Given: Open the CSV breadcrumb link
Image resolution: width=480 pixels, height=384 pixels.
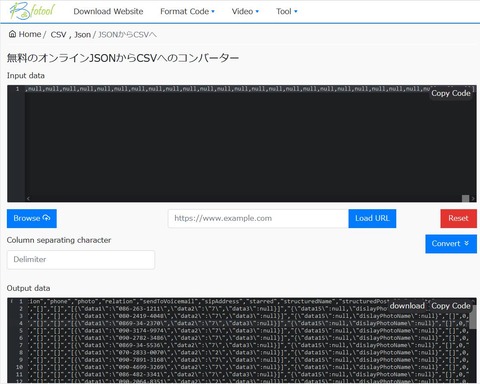Looking at the screenshot, I should coord(58,35).
